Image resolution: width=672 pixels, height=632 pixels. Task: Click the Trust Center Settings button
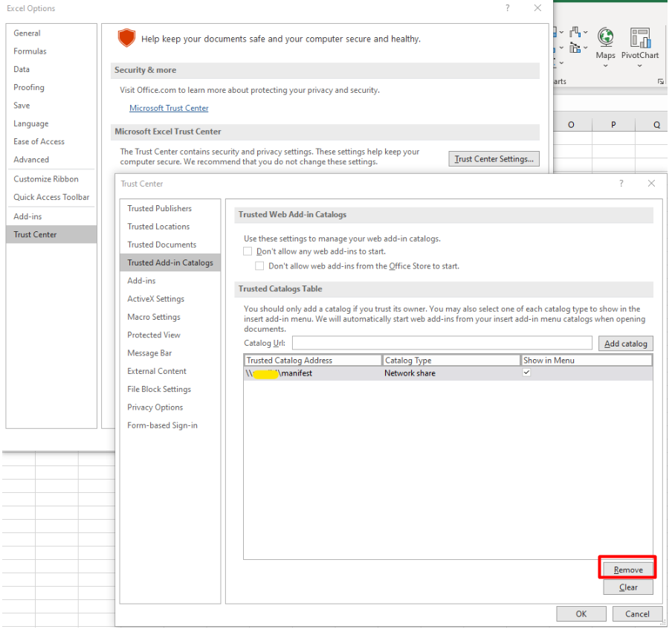tap(494, 159)
